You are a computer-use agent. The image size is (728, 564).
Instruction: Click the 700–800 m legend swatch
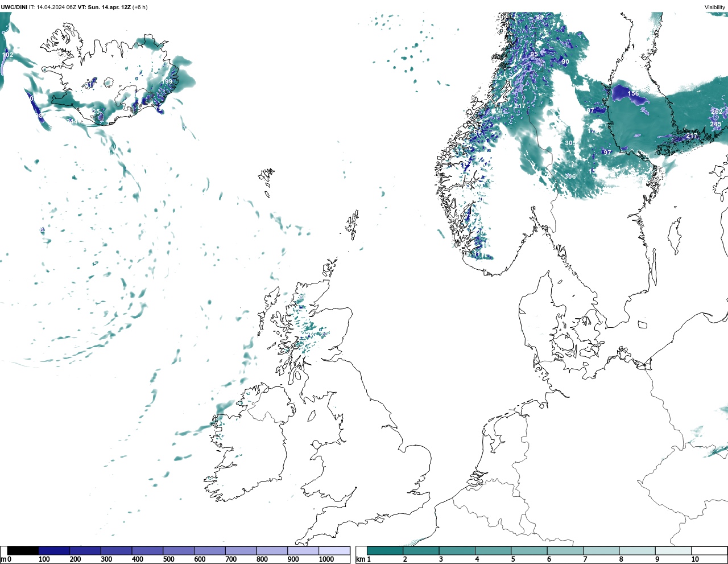241,550
